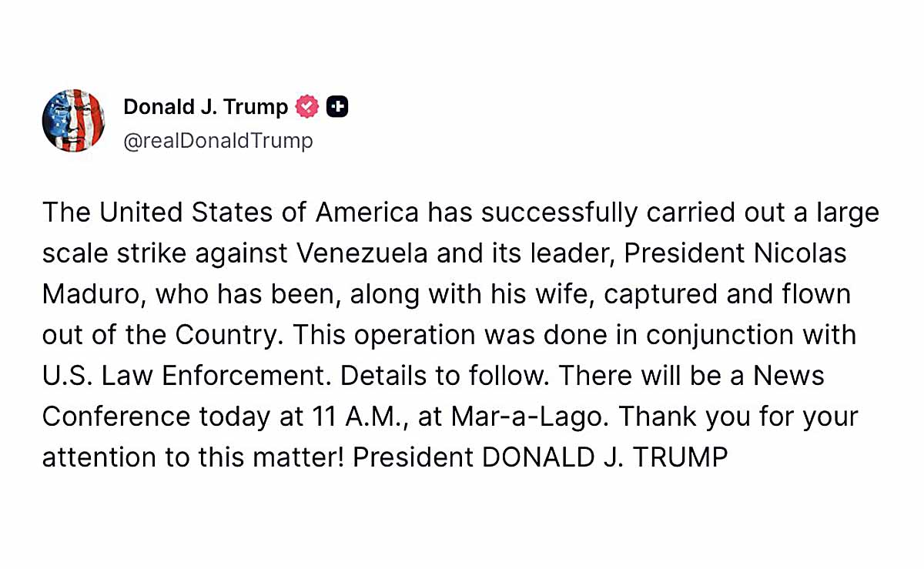
Task: Click the sentence "Details to follow."
Action: (x=445, y=376)
